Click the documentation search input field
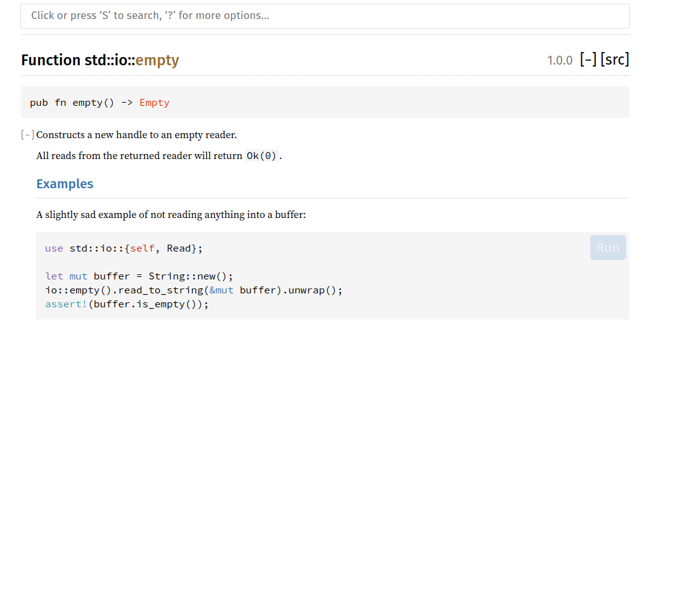Screen dimensions: 694x616 click(325, 16)
